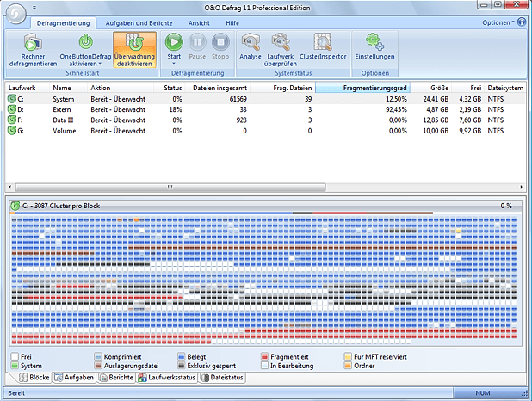Click the In Bearbeitung legend swatch

(264, 366)
